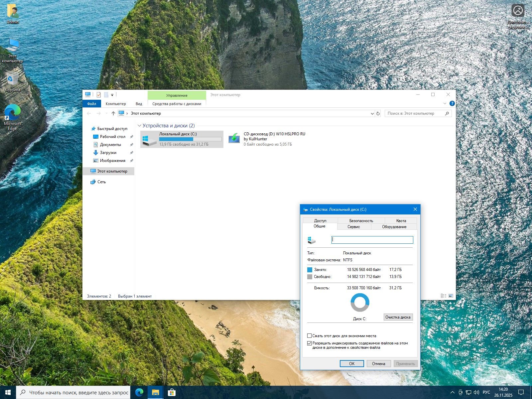This screenshot has height=399, width=532.
Task: Collapse the Devices and drives group
Action: coord(139,126)
